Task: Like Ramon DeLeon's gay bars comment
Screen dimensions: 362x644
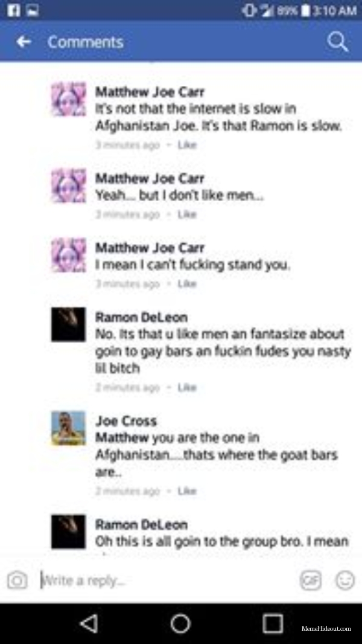Action: tap(187, 387)
